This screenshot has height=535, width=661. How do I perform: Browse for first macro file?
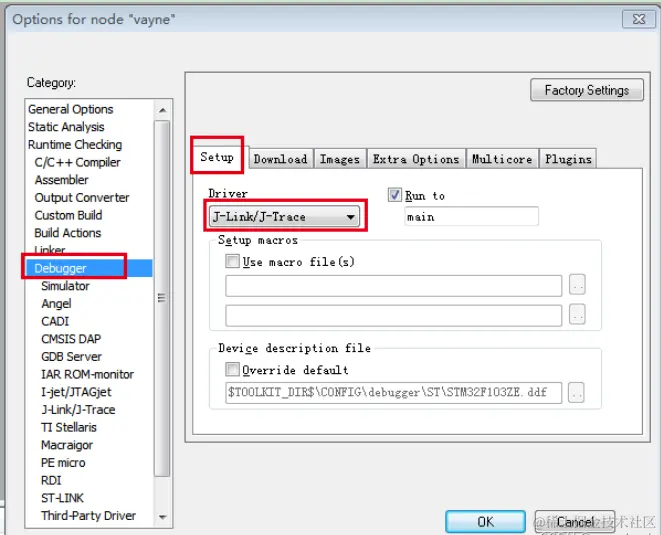(577, 285)
